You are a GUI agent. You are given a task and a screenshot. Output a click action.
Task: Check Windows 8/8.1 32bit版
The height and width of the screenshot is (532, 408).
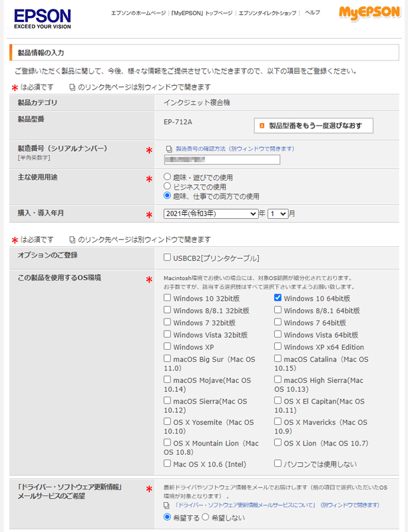click(167, 310)
